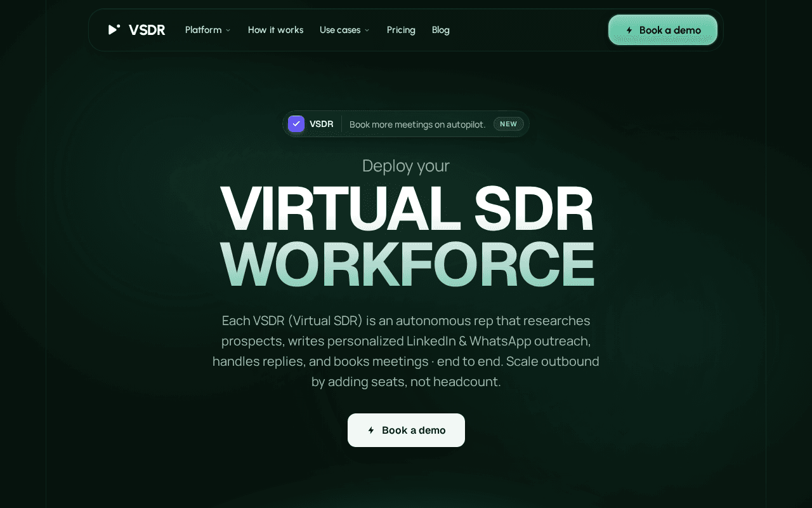
Task: Click the 'Deploy your' heading text
Action: pyautogui.click(x=406, y=165)
